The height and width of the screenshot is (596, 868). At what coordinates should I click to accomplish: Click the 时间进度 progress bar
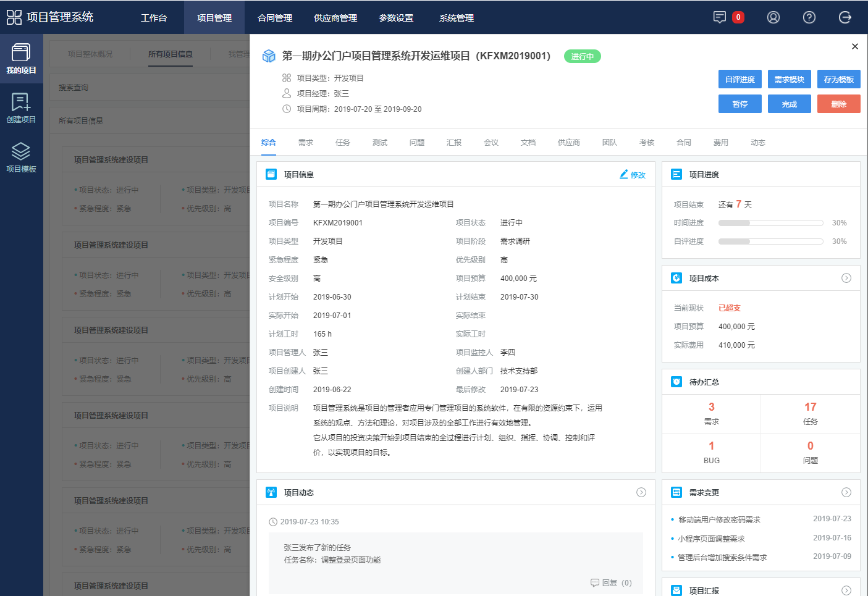771,223
